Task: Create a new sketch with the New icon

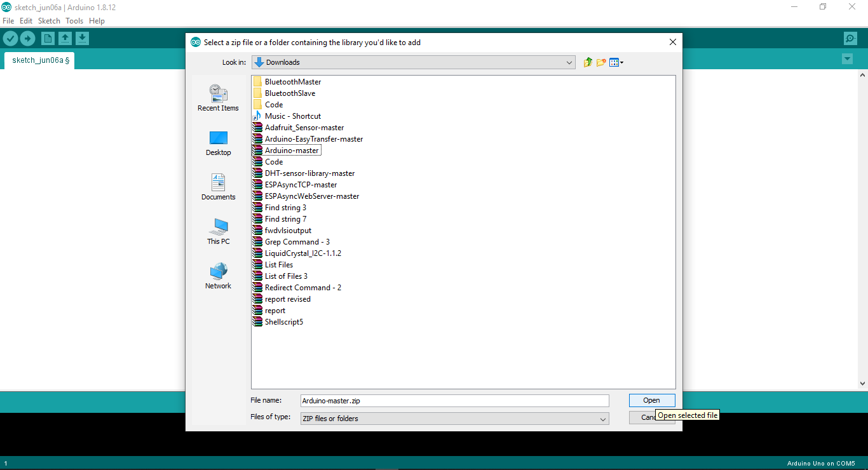Action: click(48, 39)
